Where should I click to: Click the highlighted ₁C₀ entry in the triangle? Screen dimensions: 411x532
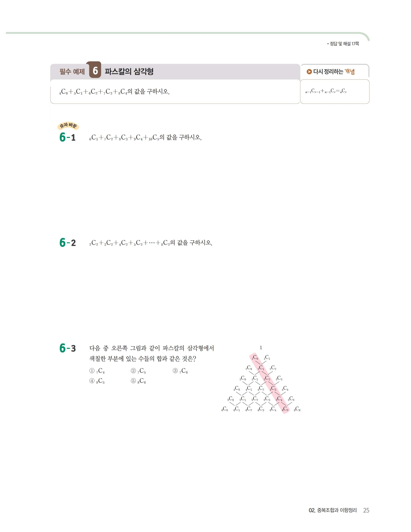tap(255, 357)
